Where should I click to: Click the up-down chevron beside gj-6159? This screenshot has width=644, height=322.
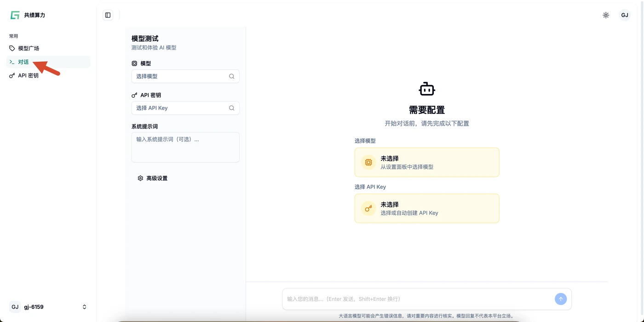(x=84, y=307)
